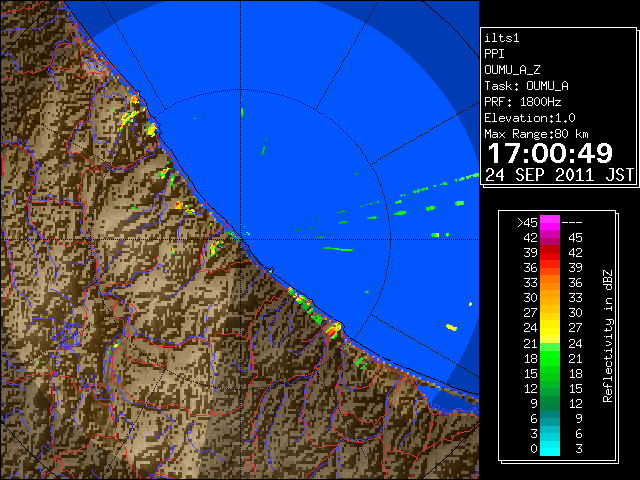Pick the teal 6–9 dBZ swatch
Viewport: 640px width, 480px height.
coord(550,418)
